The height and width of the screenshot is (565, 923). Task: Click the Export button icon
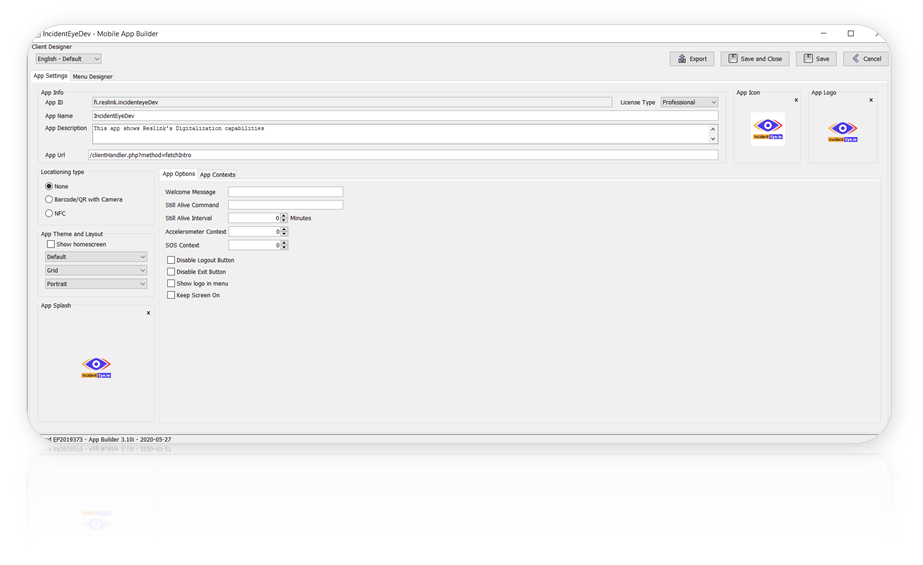682,59
